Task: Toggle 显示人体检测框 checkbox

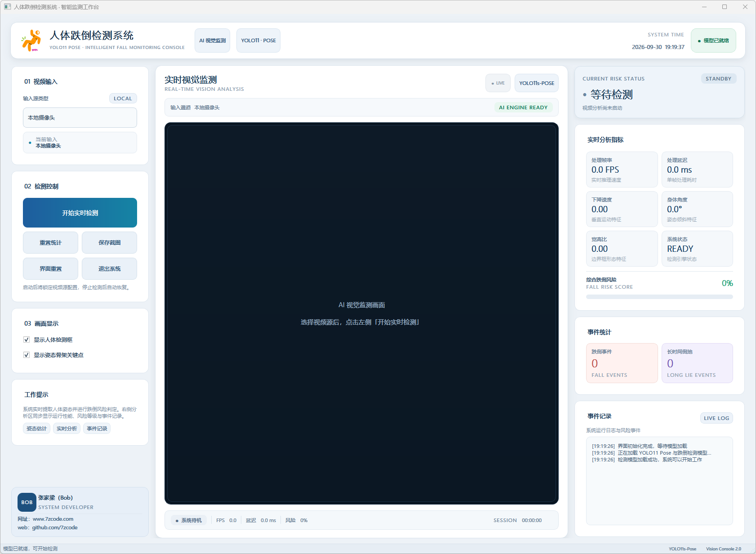Action: click(x=27, y=340)
